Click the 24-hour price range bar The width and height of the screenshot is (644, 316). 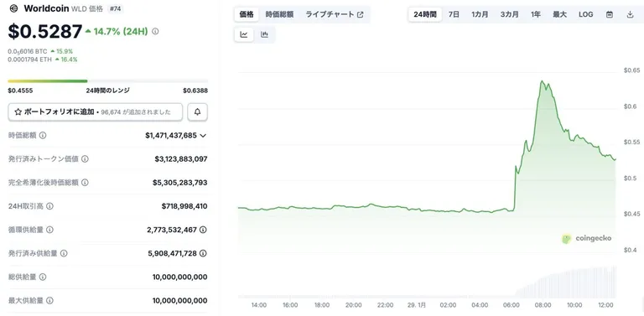107,81
